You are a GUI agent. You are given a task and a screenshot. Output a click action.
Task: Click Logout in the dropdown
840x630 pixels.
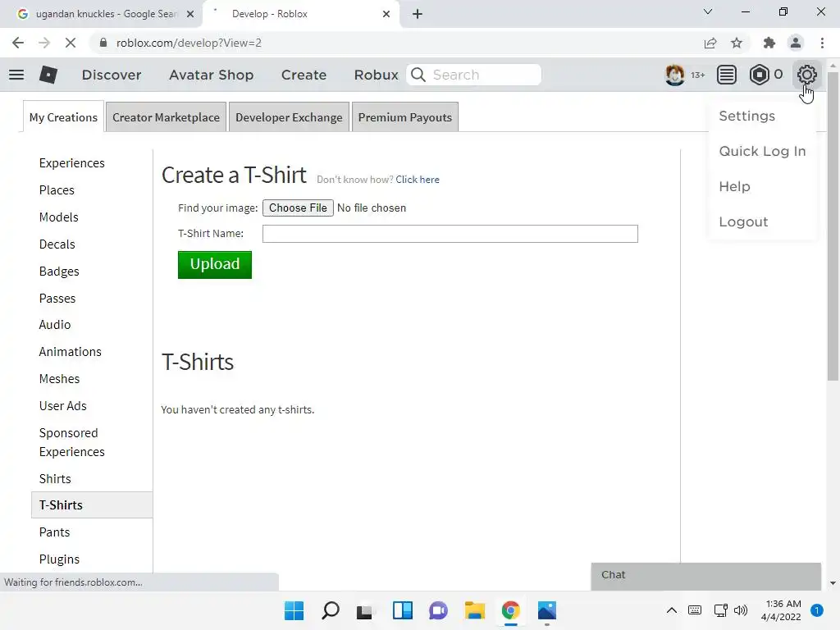coord(743,221)
